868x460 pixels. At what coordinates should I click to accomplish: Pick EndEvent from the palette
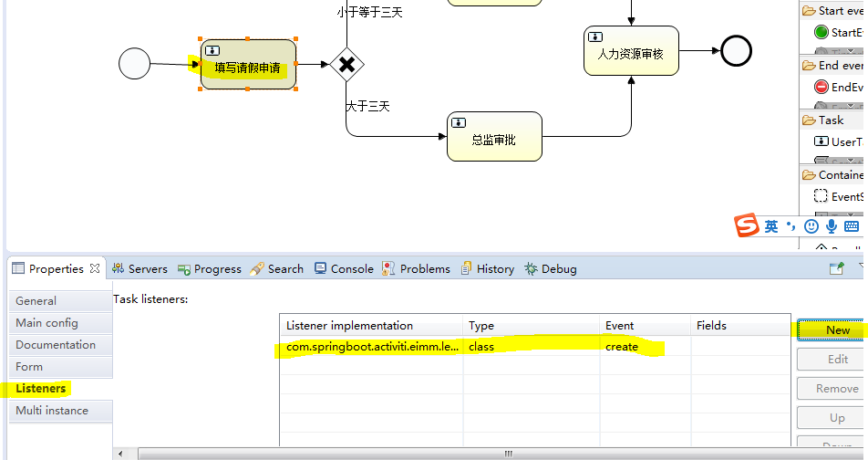click(839, 87)
